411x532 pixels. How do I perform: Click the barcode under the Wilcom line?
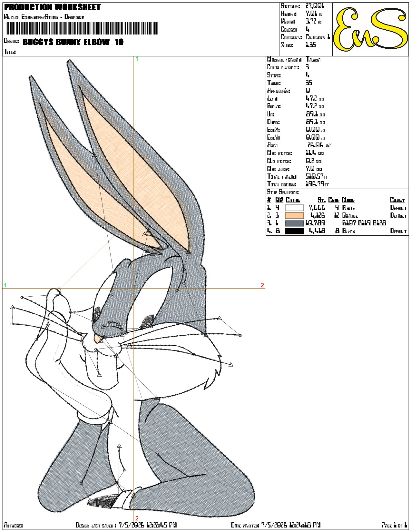pos(82,28)
